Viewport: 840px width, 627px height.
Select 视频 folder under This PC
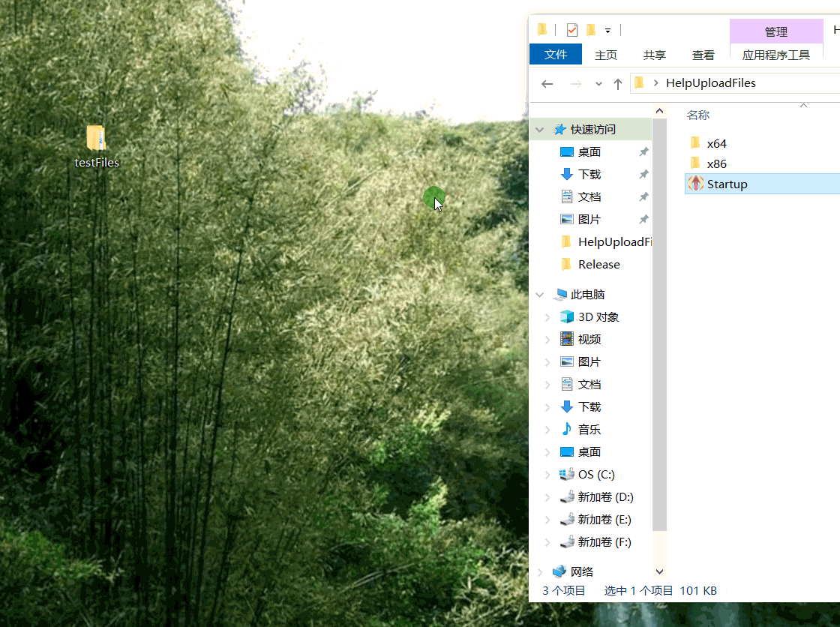[589, 339]
